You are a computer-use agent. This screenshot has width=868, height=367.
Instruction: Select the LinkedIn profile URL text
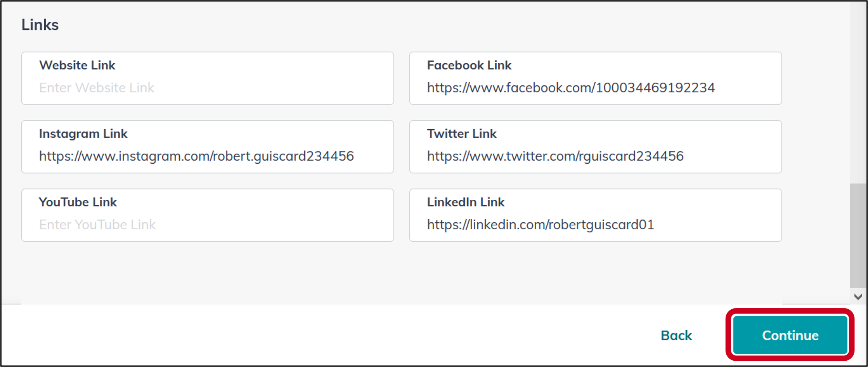(540, 224)
